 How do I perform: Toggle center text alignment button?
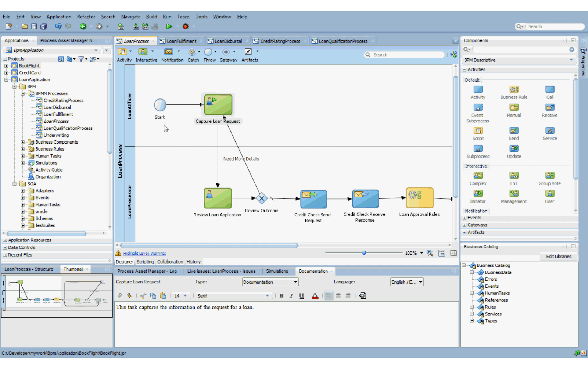click(x=338, y=296)
